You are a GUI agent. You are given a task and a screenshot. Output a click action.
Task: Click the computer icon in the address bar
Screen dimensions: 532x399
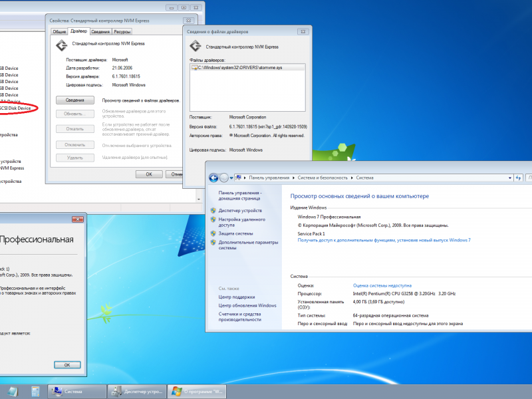(238, 178)
